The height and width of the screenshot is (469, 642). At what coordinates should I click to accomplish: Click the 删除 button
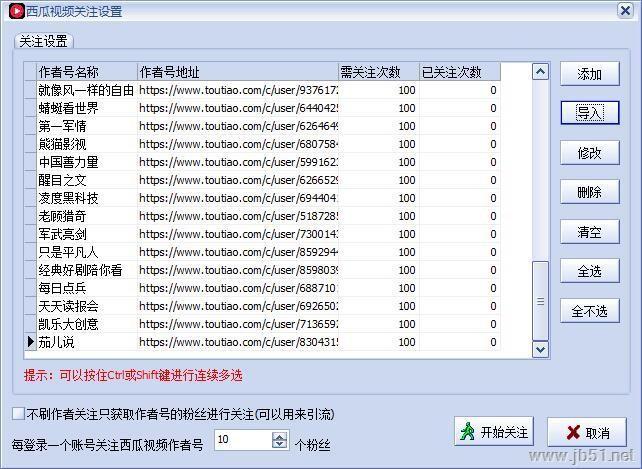click(x=590, y=192)
